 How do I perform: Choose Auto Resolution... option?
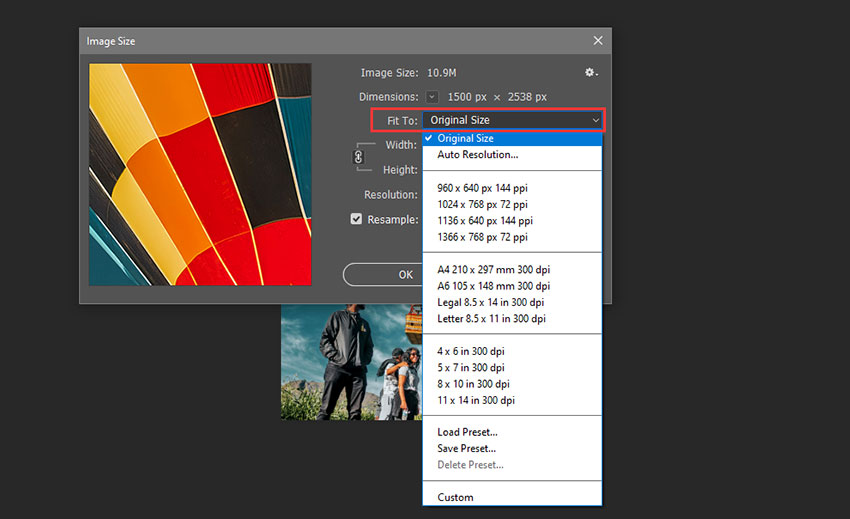(x=512, y=155)
